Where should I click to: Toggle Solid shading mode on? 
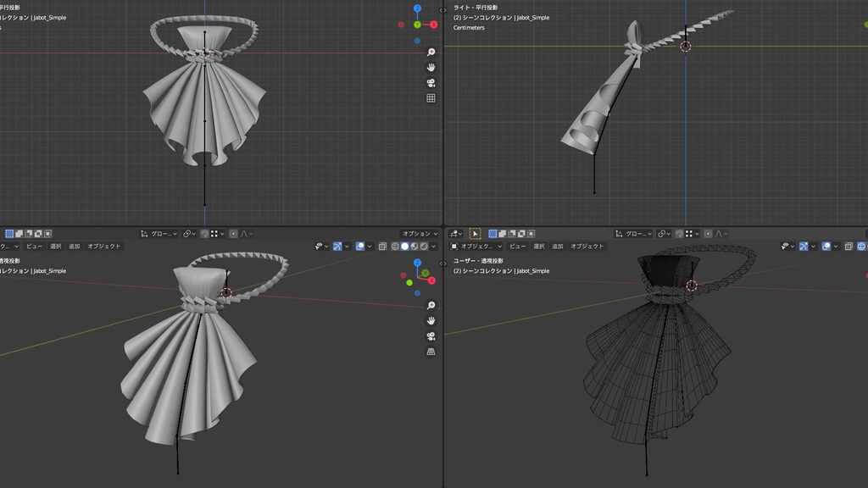(x=404, y=246)
